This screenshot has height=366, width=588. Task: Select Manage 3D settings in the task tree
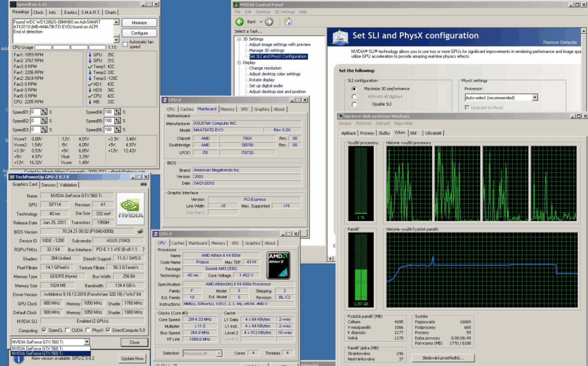(266, 51)
